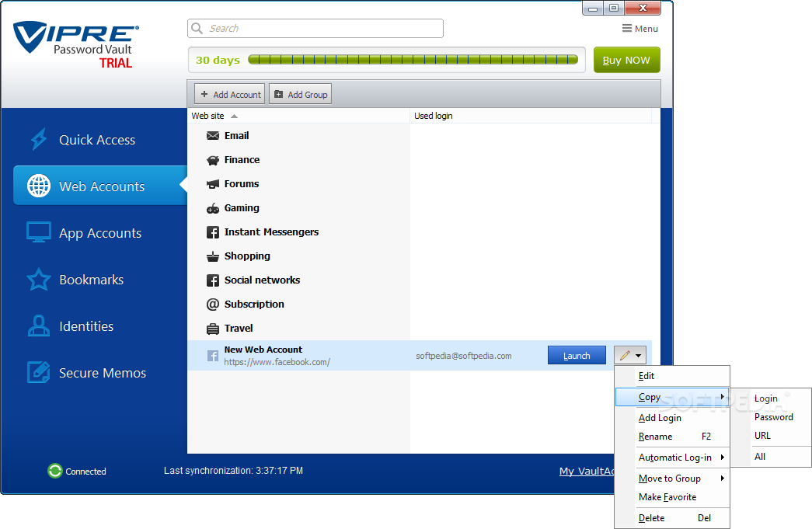Click the search magnifier icon
Viewport: 812px width, 529px height.
coord(197,28)
